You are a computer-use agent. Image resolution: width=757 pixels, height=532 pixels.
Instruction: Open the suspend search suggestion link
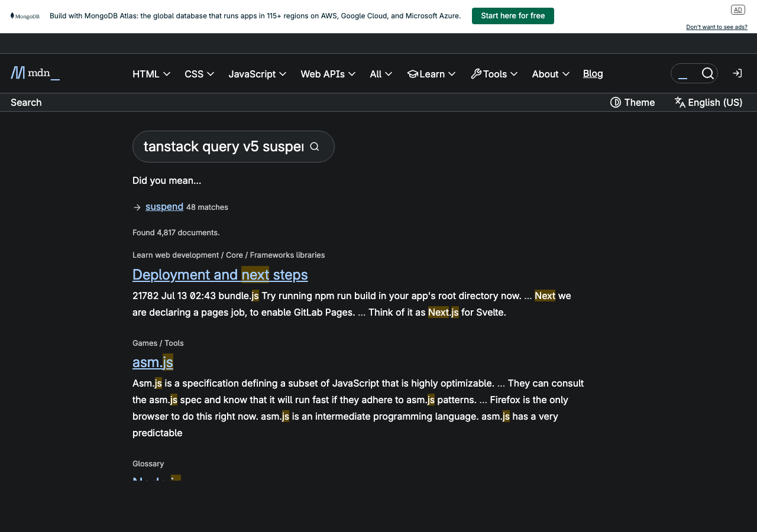(x=164, y=206)
